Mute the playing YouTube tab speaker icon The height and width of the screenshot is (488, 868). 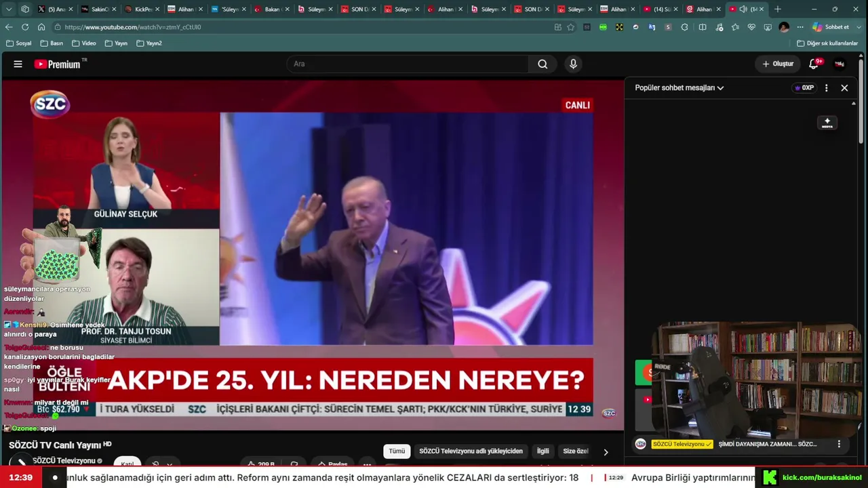pos(743,9)
